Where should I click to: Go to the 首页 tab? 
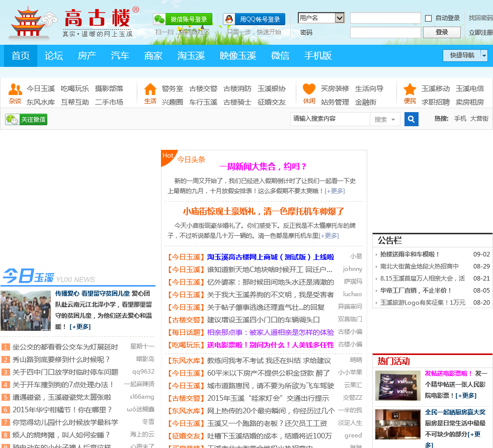tap(21, 56)
